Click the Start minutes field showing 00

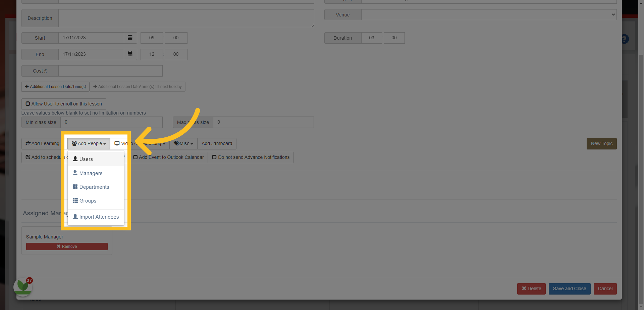tap(176, 38)
